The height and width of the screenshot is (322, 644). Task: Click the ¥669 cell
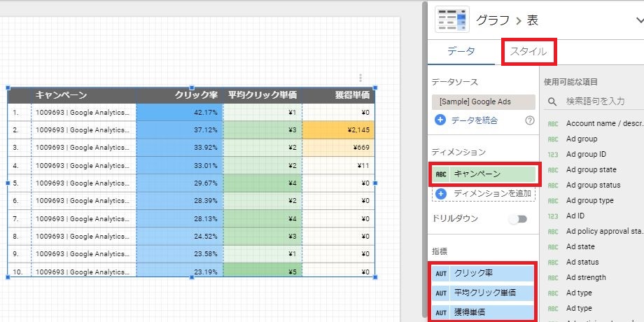(338, 148)
